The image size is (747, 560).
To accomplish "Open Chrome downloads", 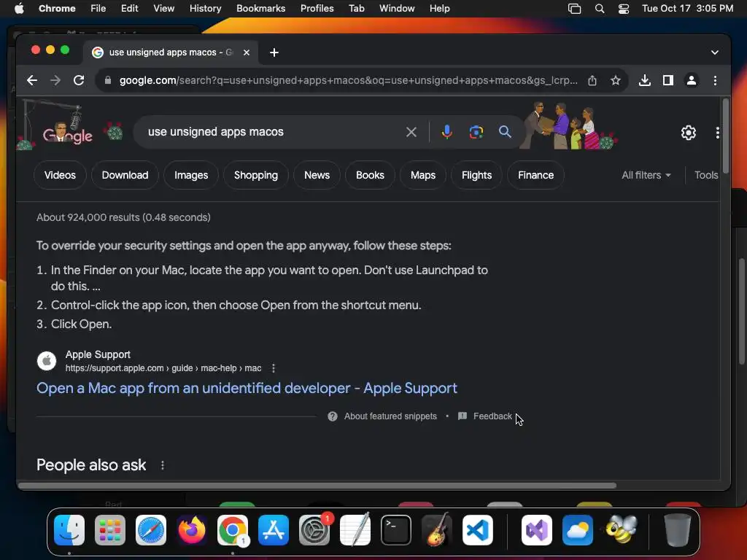I will pos(645,80).
